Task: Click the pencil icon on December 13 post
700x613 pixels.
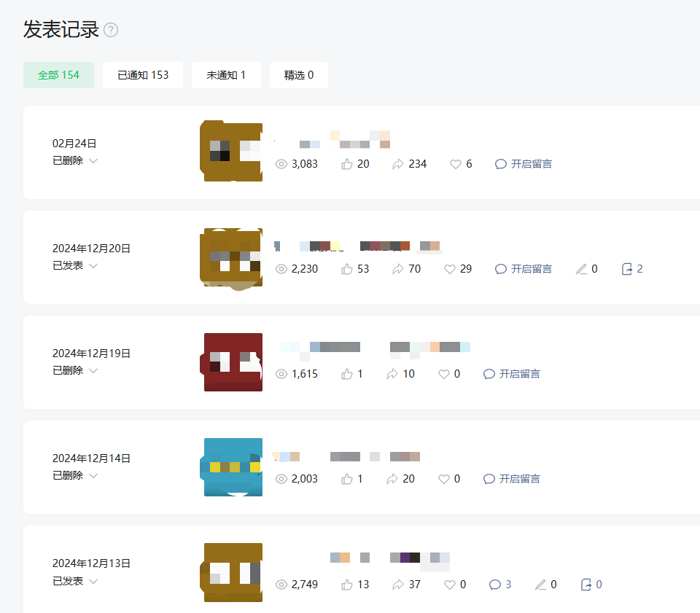Action: (x=540, y=585)
